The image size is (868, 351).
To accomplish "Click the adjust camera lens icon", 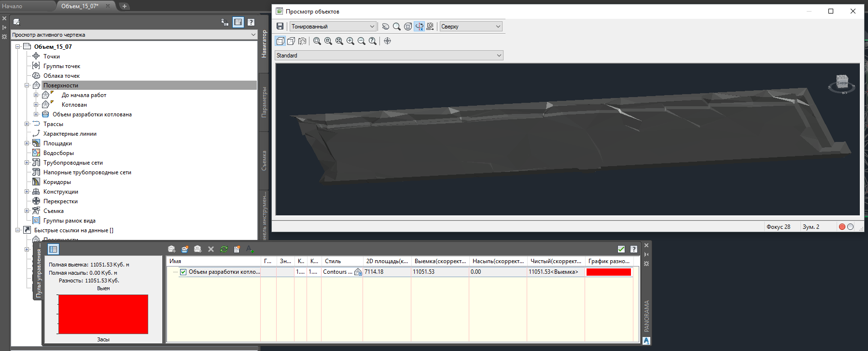I will 302,41.
